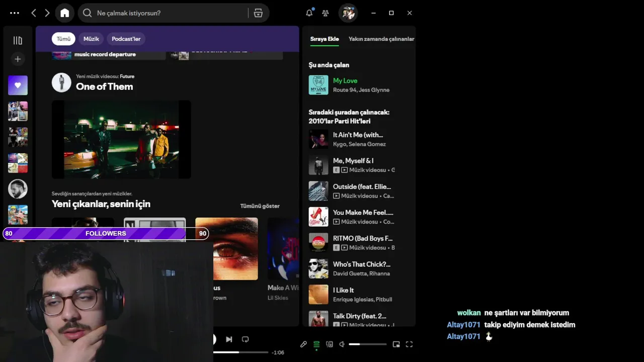Click the FOLLOWERS goal bar overlay

pos(106,233)
